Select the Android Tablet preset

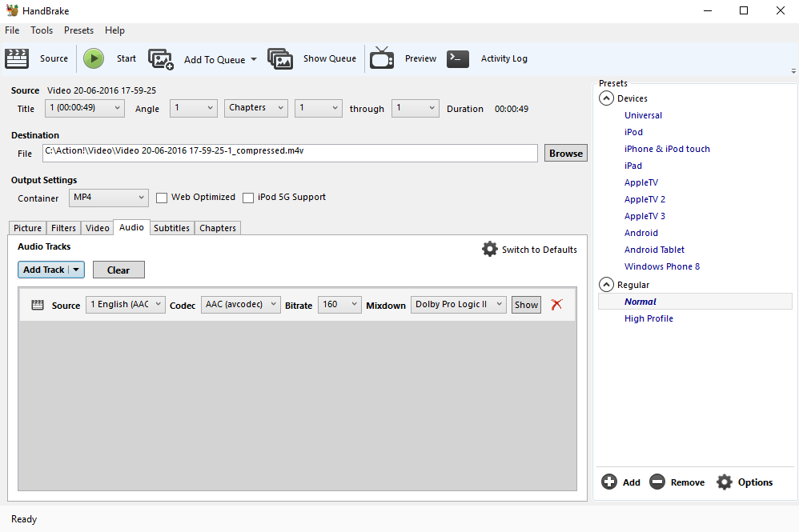(x=654, y=250)
